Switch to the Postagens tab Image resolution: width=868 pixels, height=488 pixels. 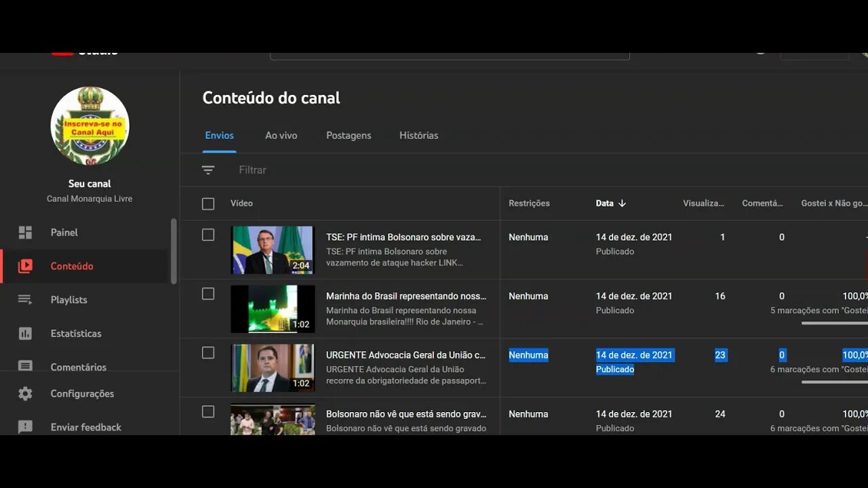[349, 136]
